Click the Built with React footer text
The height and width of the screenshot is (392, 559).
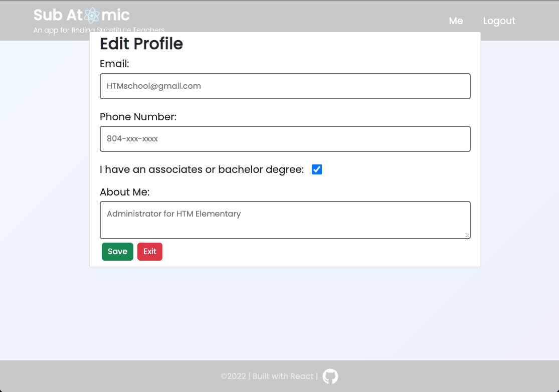[282, 376]
